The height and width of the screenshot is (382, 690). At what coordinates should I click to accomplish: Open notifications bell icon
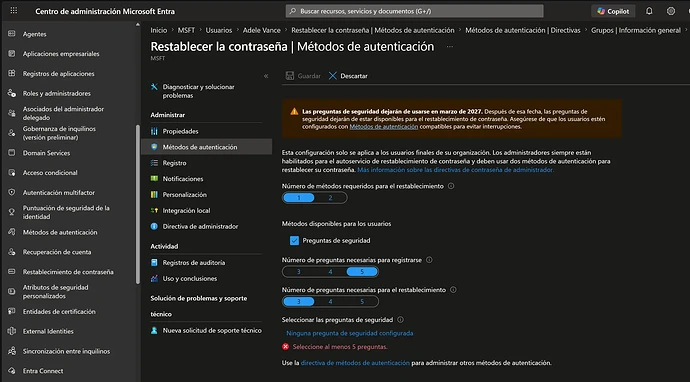tap(649, 11)
